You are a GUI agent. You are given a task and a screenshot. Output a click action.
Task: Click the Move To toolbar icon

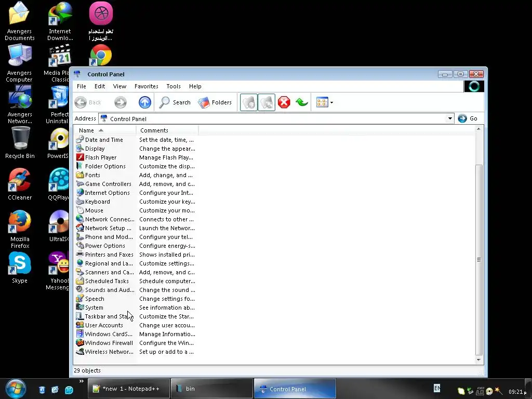(249, 102)
